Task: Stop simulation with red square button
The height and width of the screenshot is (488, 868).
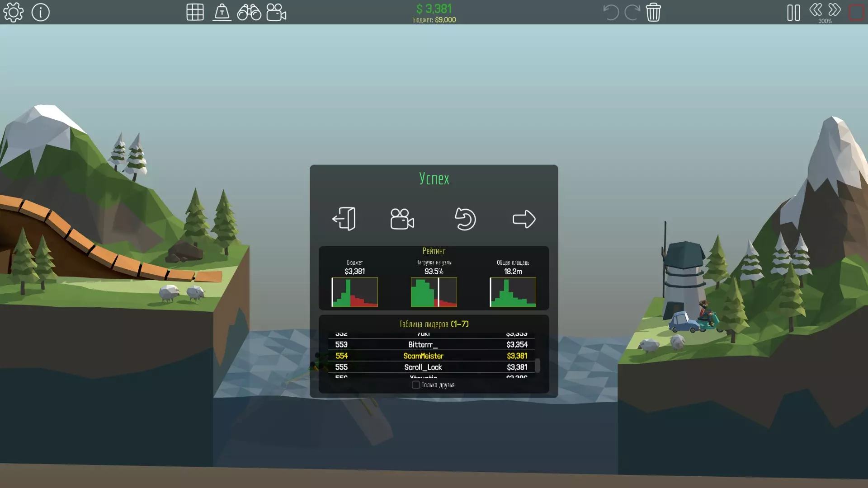Action: [x=856, y=13]
